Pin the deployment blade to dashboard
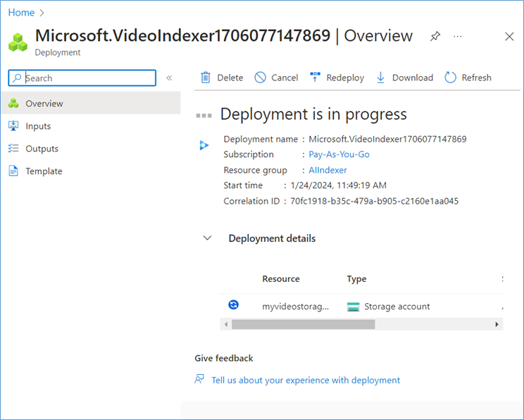The image size is (524, 420). (435, 36)
